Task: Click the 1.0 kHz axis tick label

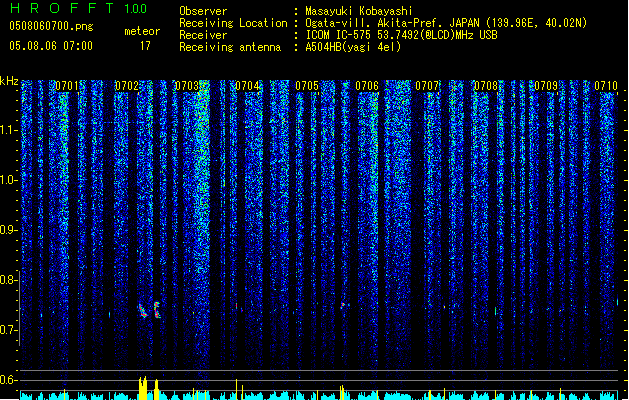Action: (8, 180)
